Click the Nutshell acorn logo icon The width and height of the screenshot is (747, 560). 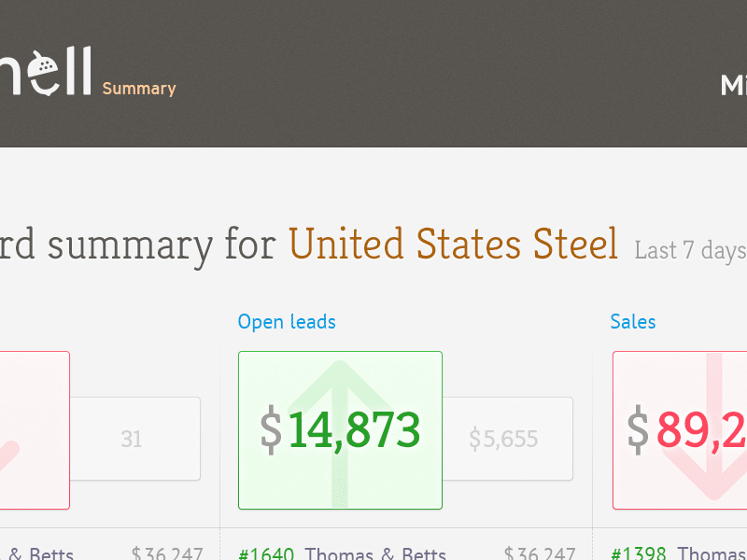(44, 72)
